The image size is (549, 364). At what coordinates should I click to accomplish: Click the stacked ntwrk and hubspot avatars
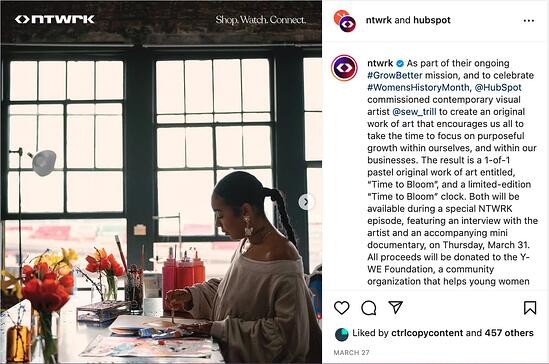coord(345,21)
